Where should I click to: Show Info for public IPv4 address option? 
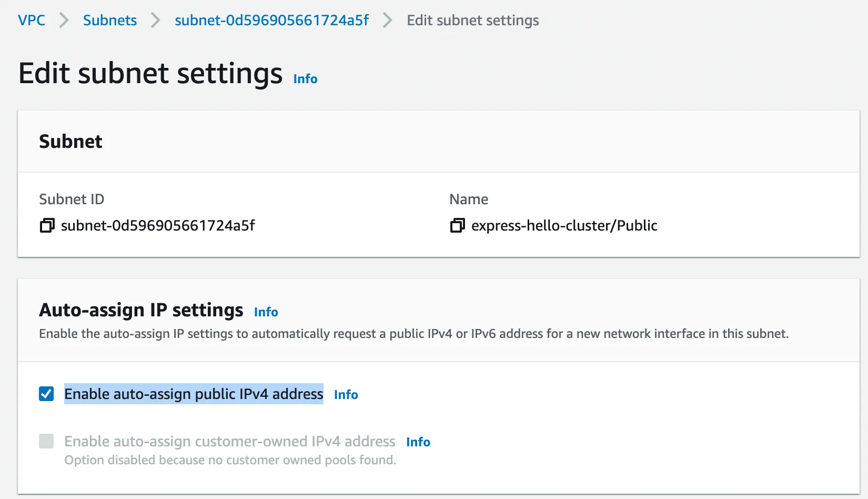click(x=346, y=395)
